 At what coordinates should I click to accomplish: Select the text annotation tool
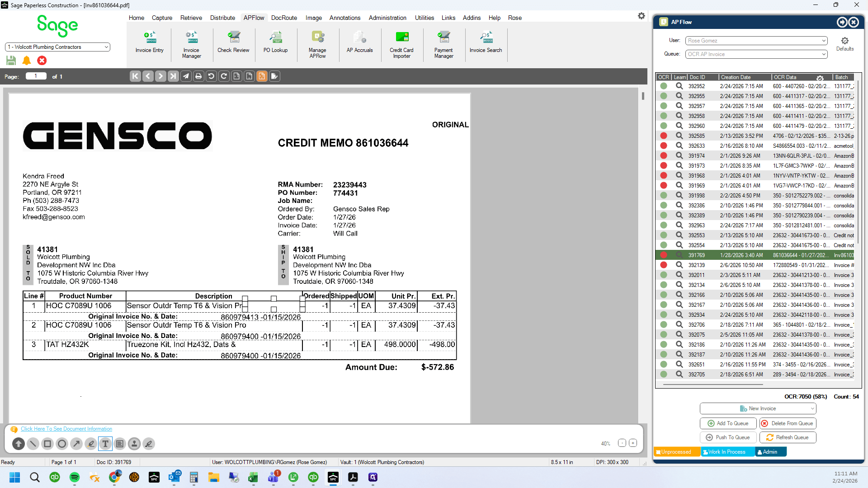pos(105,444)
